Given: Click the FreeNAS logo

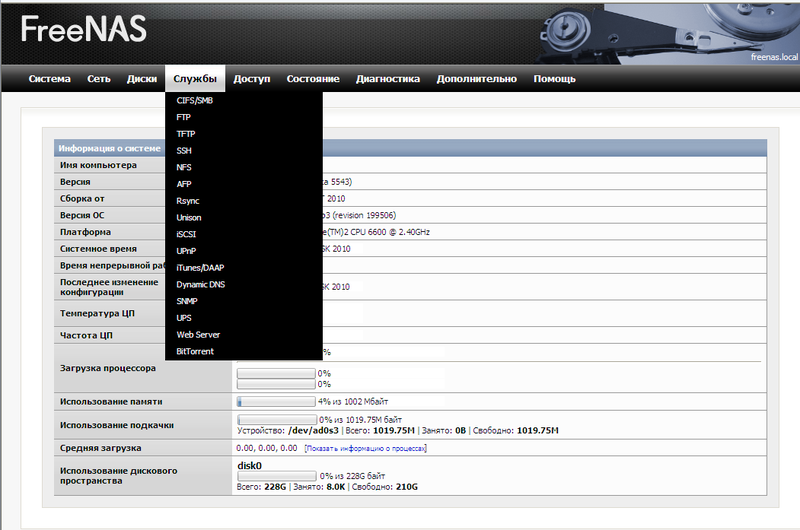Looking at the screenshot, I should (84, 29).
